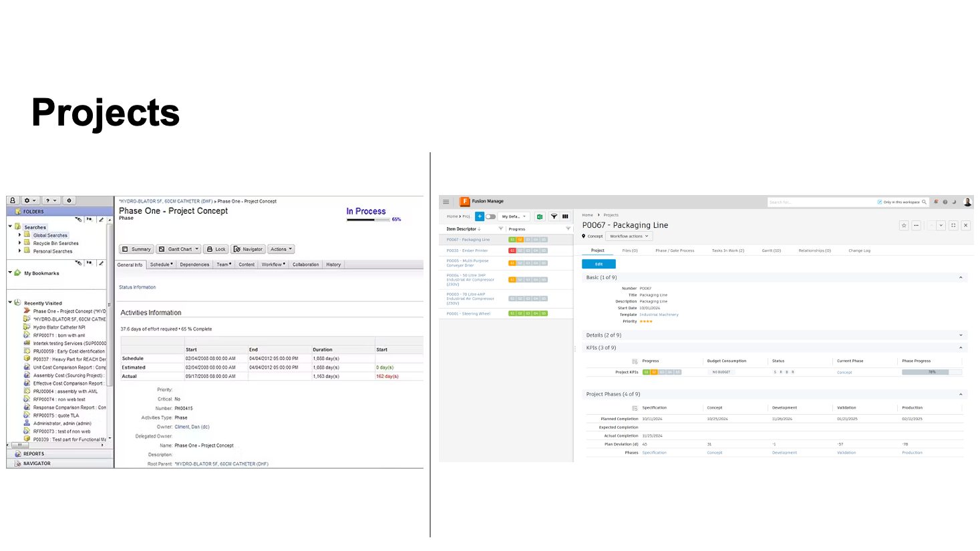Open the Fusion Manage hamburger menu
980x551 pixels.
(x=446, y=201)
